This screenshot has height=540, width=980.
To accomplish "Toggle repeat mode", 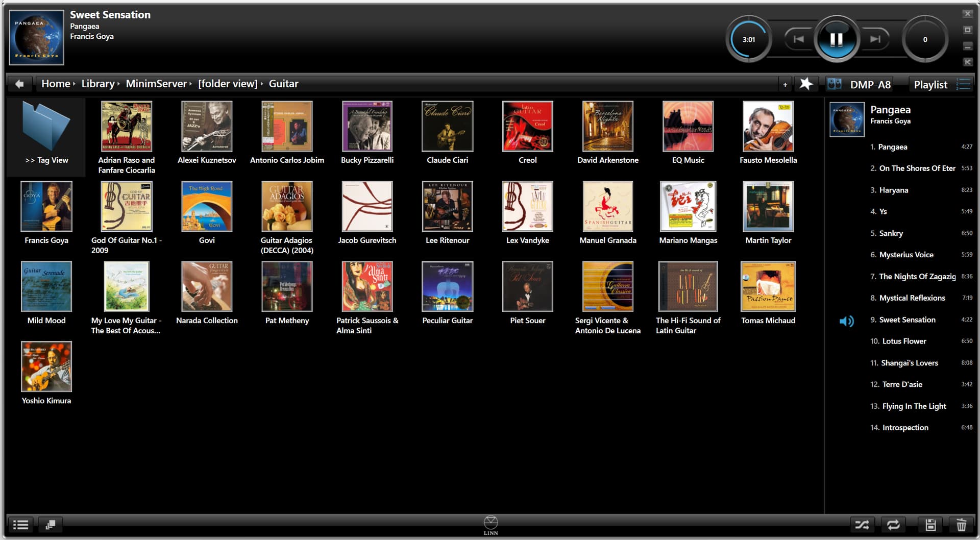I will pos(893,525).
